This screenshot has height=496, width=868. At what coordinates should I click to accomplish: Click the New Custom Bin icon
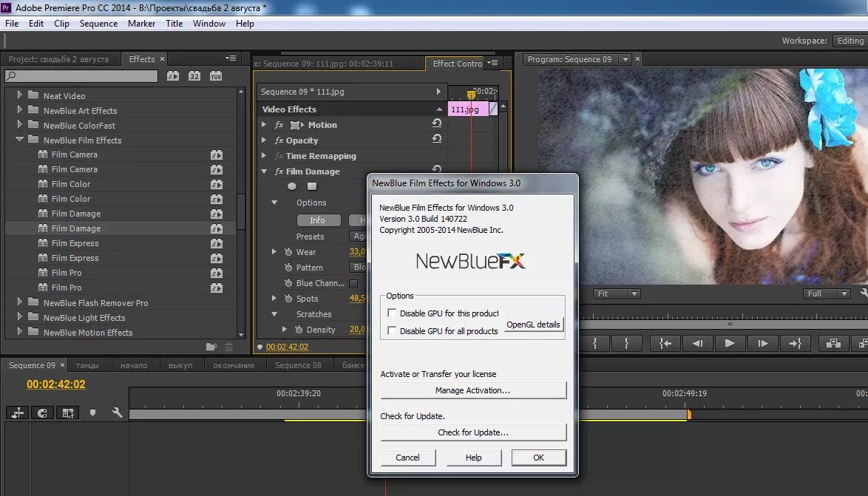coord(211,347)
